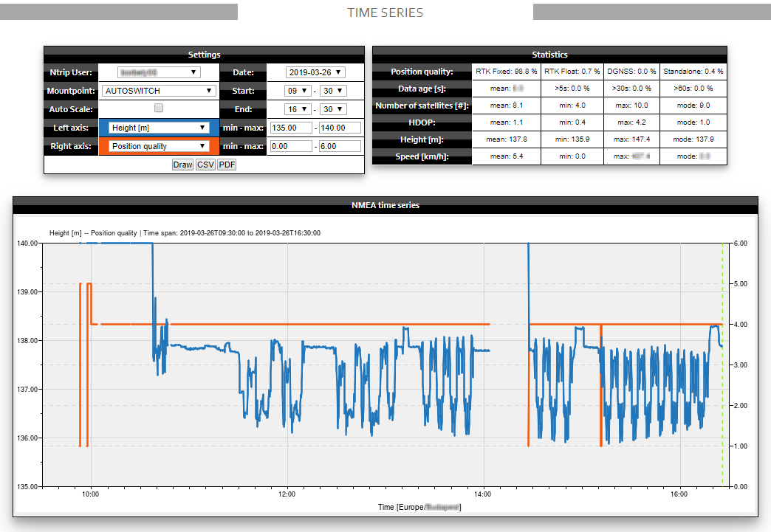Click the Standalone: 0.4 % cell
771x532 pixels.
point(693,72)
